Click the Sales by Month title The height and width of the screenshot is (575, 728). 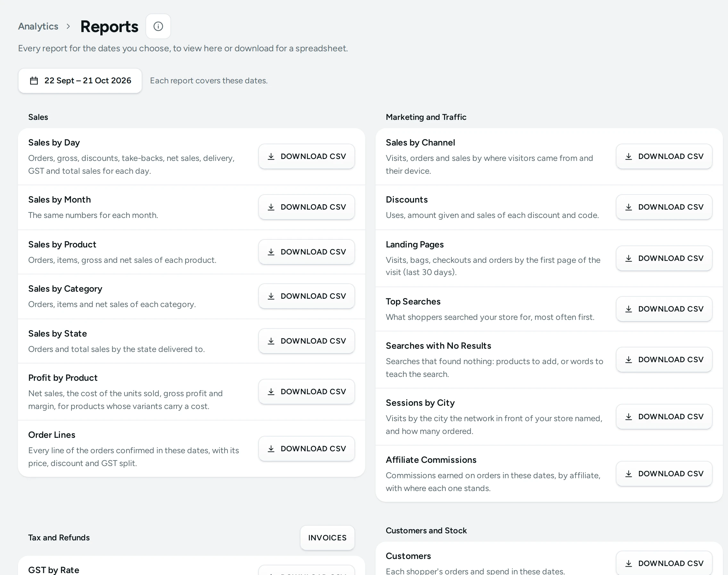(60, 200)
